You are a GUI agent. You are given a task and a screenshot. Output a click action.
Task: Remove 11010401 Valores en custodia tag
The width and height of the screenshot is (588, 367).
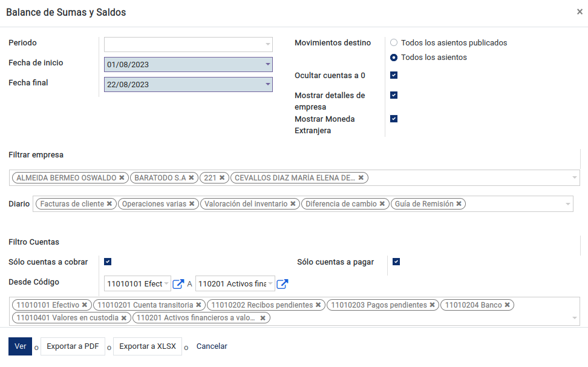pos(124,318)
